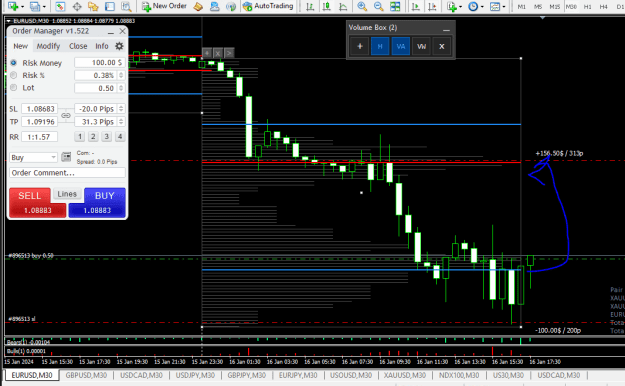Click the Risk Money 100.00 $ field
Image resolution: width=625 pixels, height=386 pixels.
pyautogui.click(x=100, y=63)
